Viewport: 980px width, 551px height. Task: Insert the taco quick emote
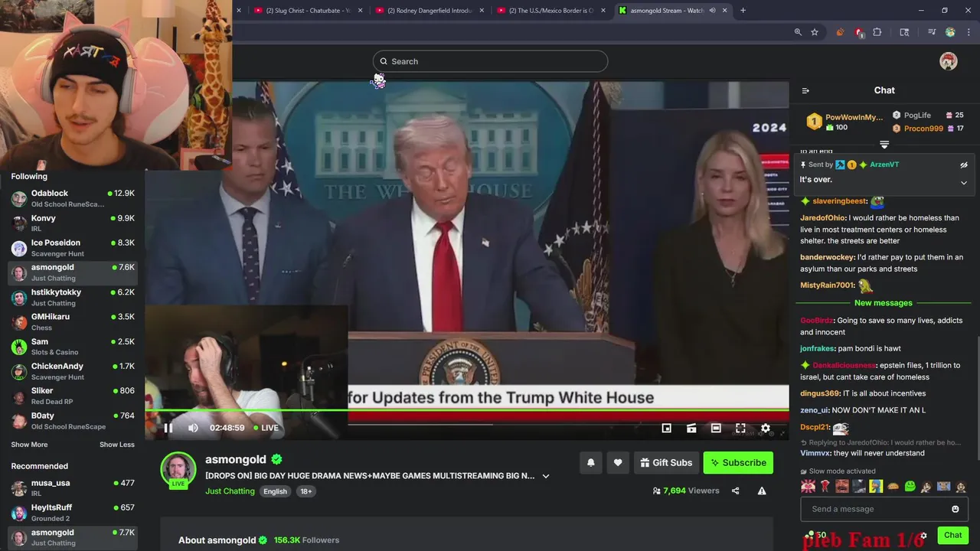click(893, 486)
